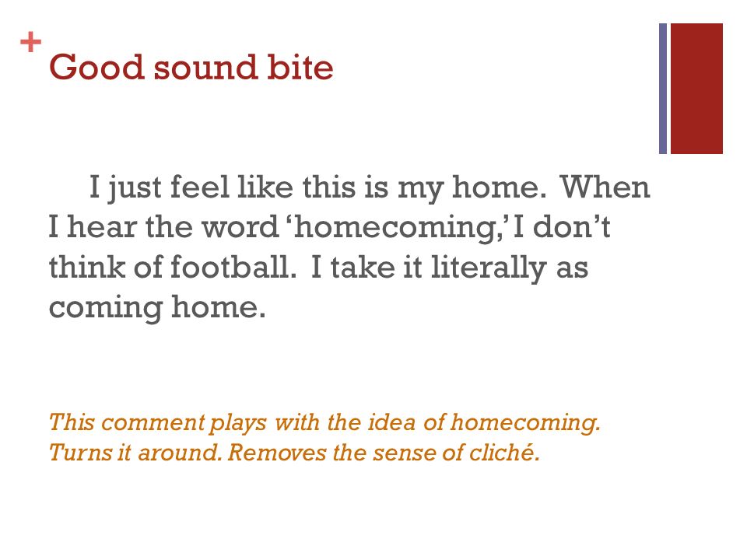This screenshot has width=747, height=560.
Task: Click the word 'football.' in the quote
Action: click(233, 267)
